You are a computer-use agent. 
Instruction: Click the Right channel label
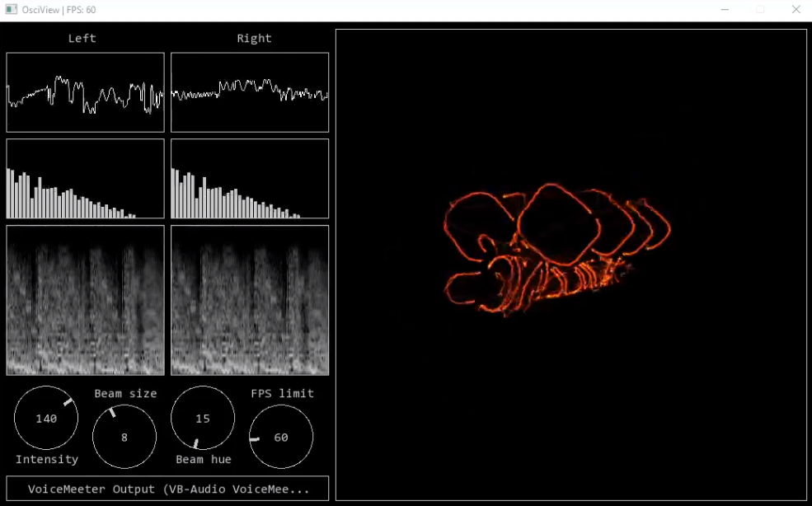coord(254,39)
